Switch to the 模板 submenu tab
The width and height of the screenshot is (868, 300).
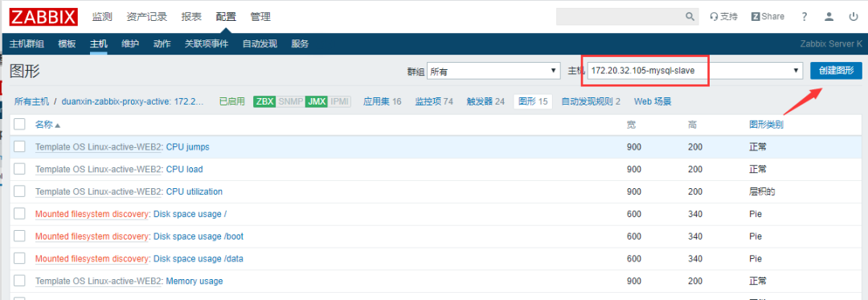pyautogui.click(x=67, y=43)
